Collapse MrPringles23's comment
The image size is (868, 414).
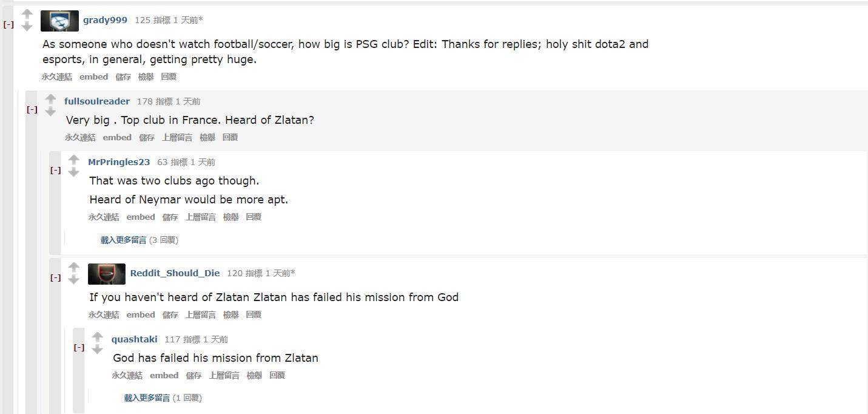(55, 171)
